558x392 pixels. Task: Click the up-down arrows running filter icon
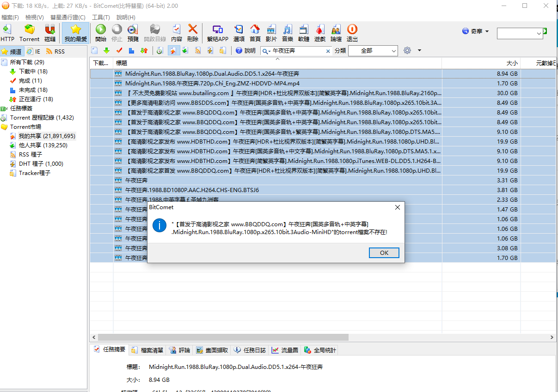144,50
